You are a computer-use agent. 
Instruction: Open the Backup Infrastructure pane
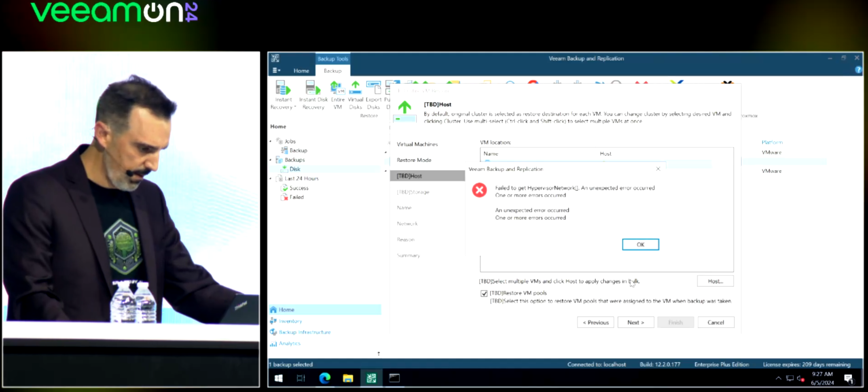[305, 332]
